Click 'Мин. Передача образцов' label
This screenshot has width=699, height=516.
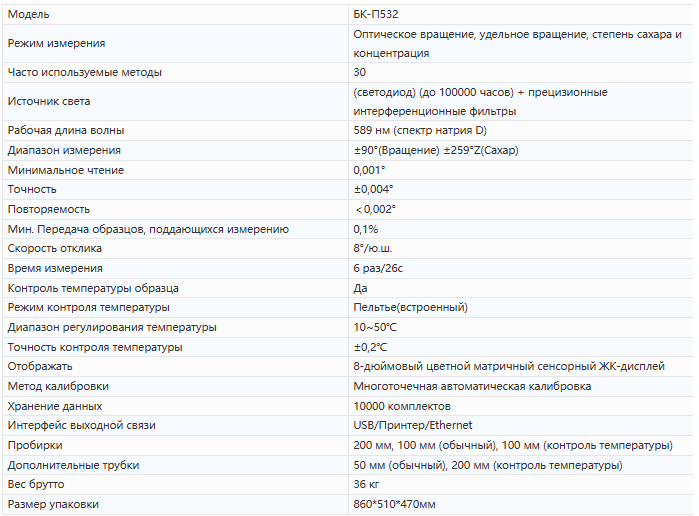(76, 229)
